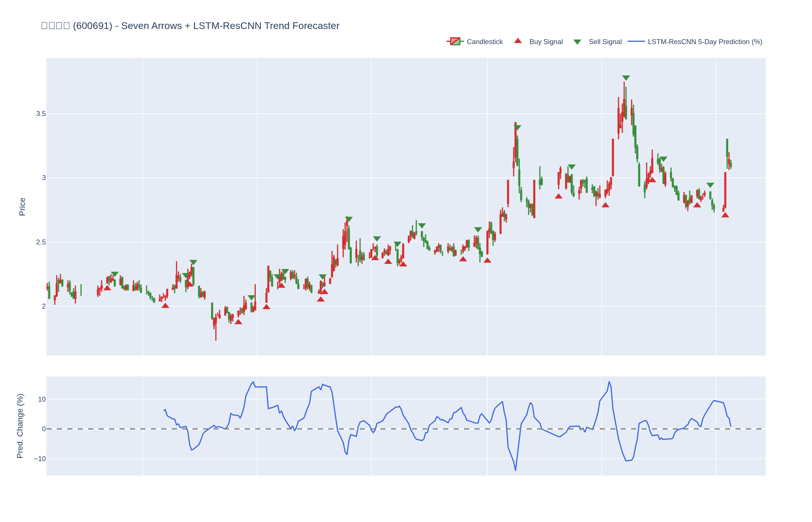Click the Price y-axis title

pos(22,207)
